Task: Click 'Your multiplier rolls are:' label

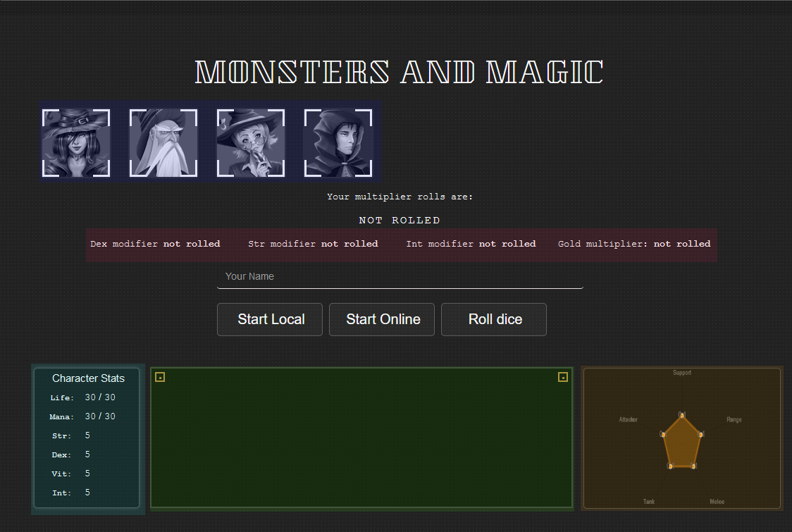Action: [400, 197]
